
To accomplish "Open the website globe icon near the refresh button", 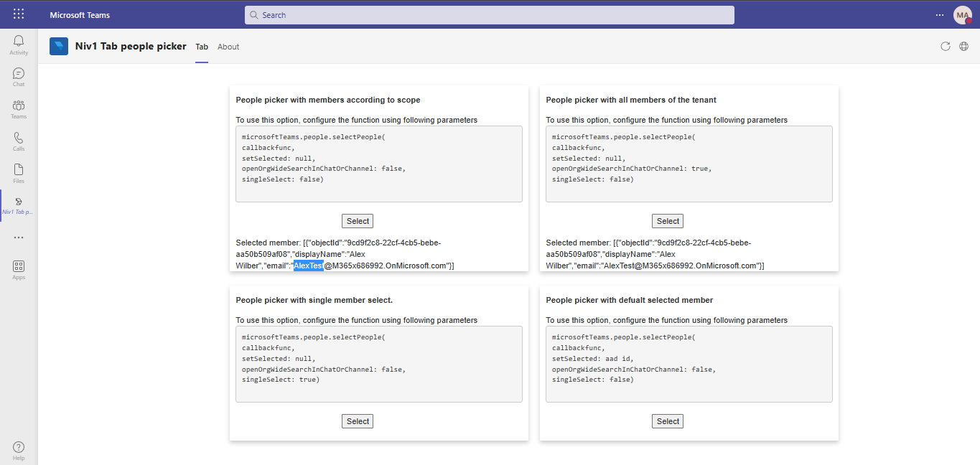I will [x=963, y=45].
